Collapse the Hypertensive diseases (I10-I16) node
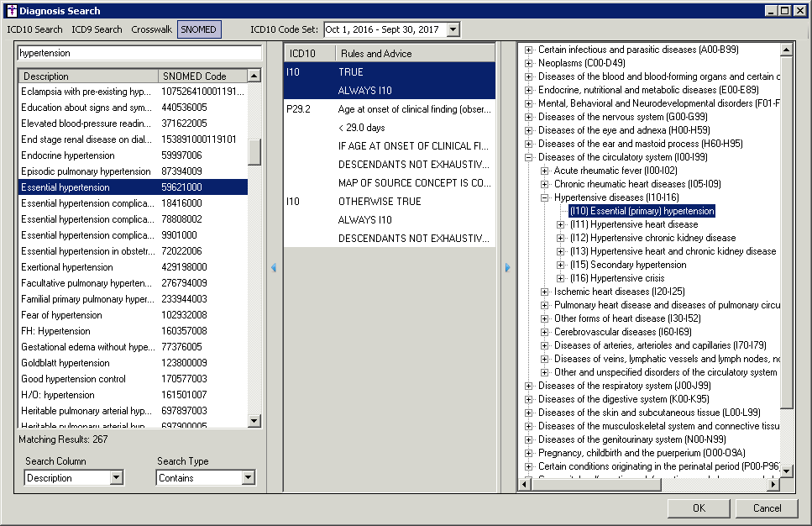Screen dimensions: 812x526 point(545,197)
